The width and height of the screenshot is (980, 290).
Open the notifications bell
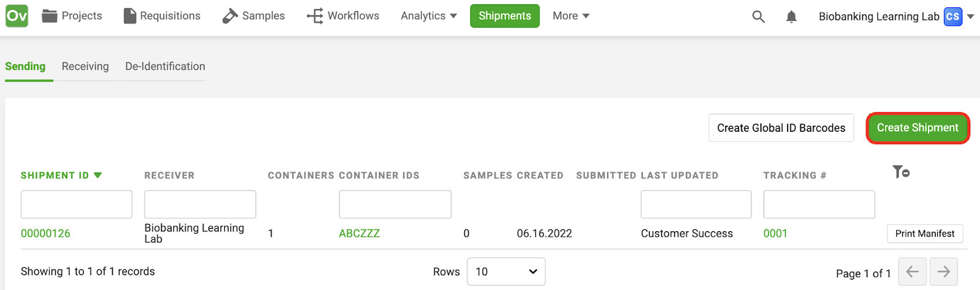tap(791, 17)
